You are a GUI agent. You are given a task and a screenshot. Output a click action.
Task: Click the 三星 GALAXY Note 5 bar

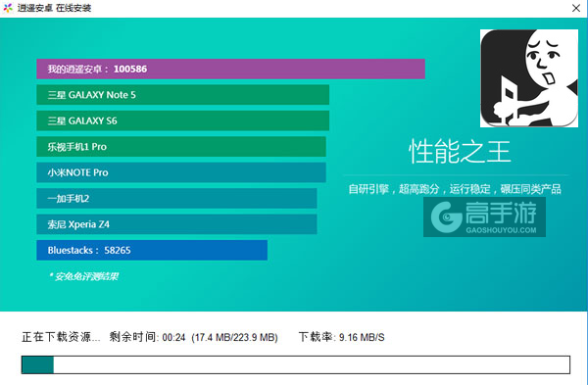tap(182, 95)
